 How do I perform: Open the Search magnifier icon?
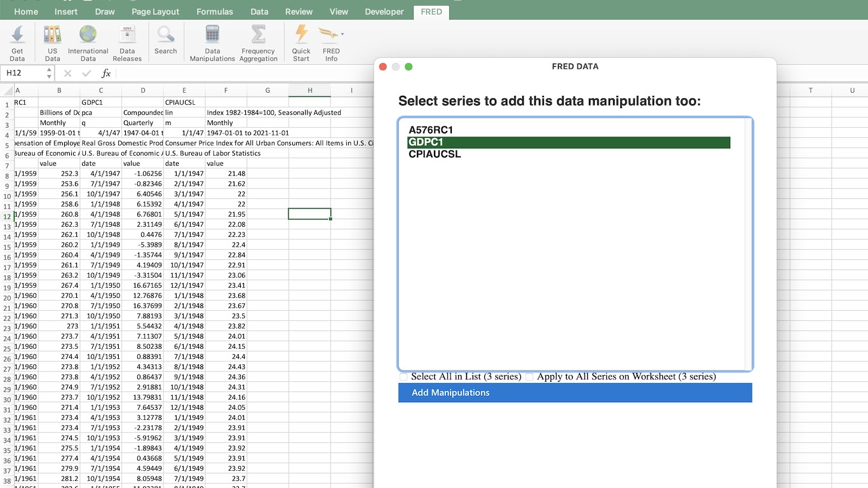click(165, 35)
